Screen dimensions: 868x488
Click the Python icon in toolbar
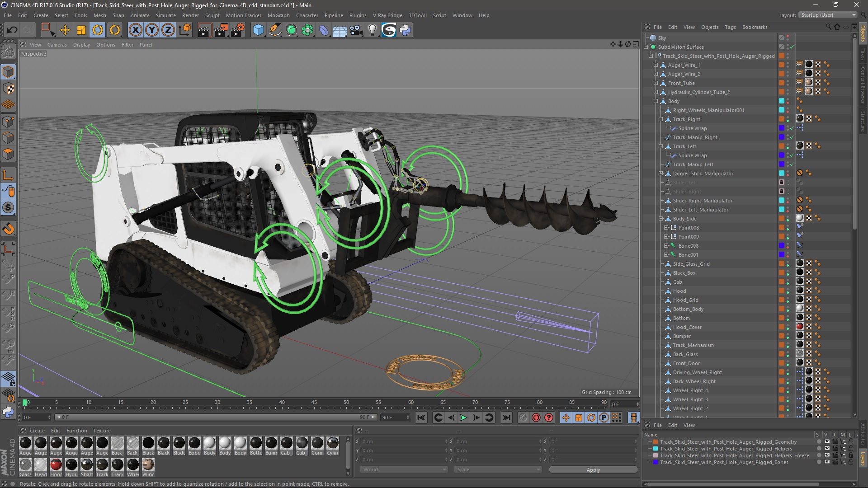pyautogui.click(x=406, y=30)
